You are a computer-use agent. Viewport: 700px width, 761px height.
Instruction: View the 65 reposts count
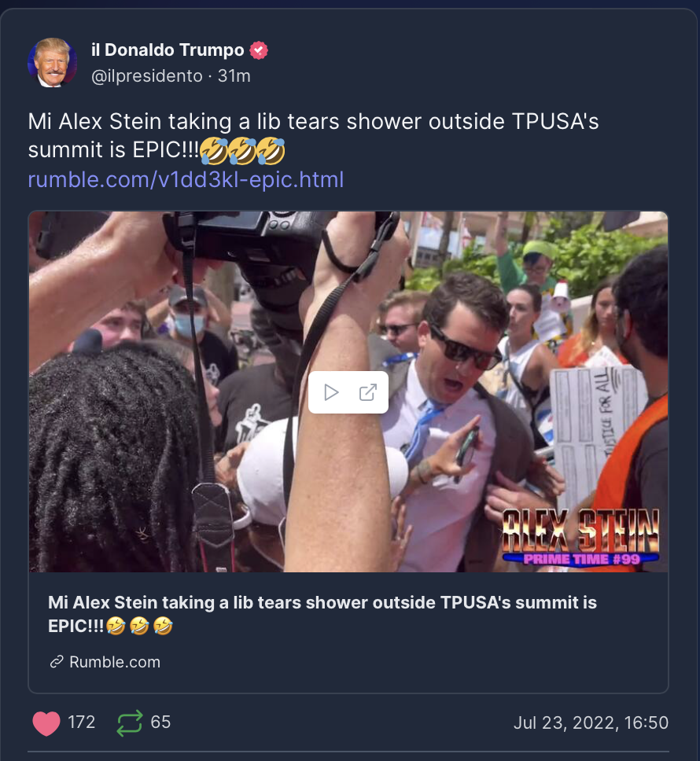click(160, 722)
